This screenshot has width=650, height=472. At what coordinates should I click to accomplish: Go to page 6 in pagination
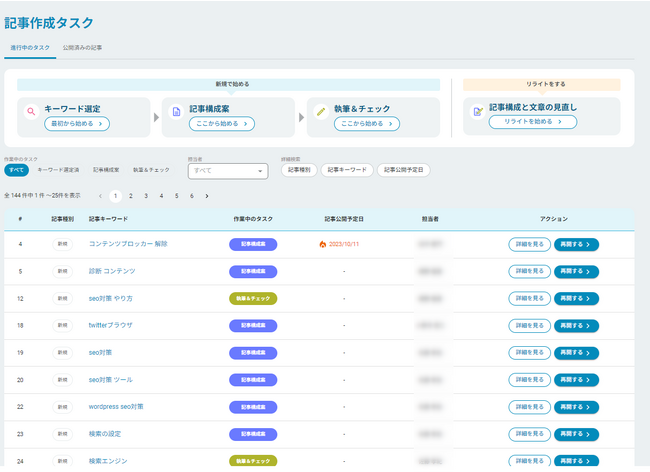click(192, 196)
